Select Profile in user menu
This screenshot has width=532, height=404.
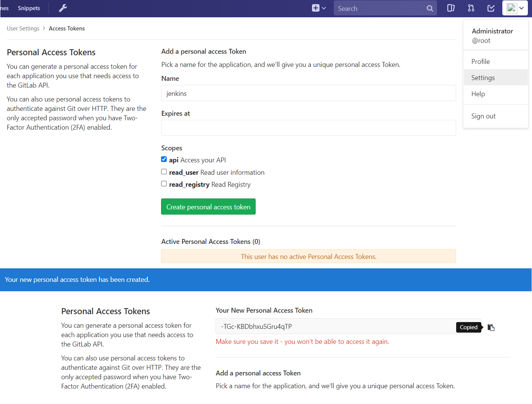(x=496, y=61)
